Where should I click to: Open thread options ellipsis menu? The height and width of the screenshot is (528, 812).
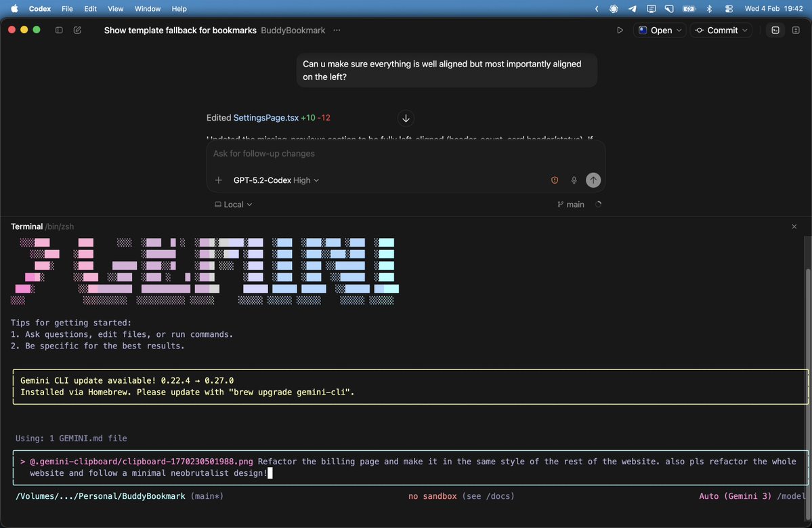[x=337, y=30]
